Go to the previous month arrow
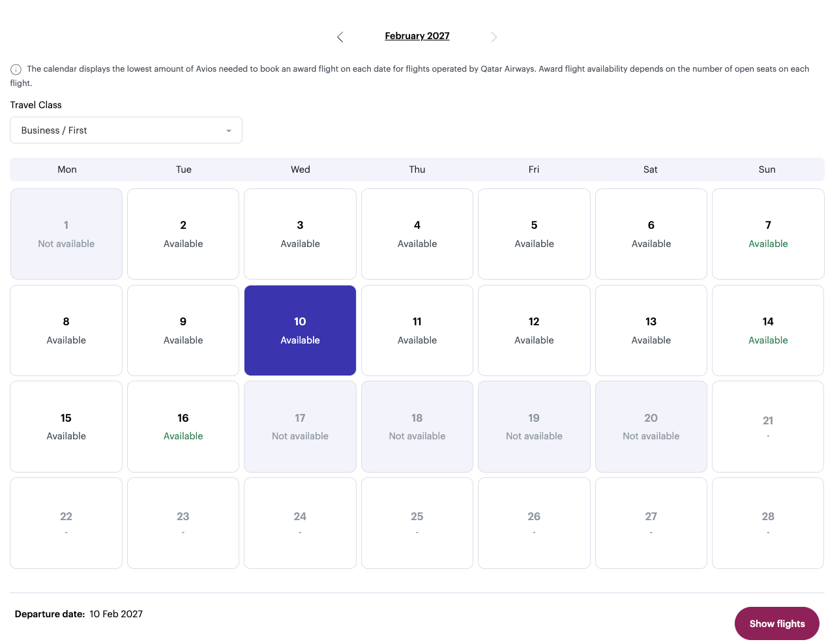The height and width of the screenshot is (644, 826). click(340, 37)
